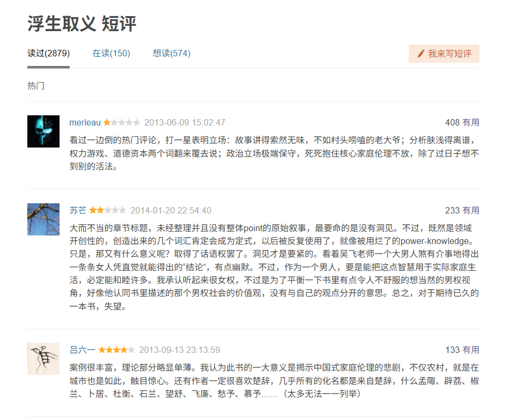Open merleau's user profile link

click(x=85, y=122)
